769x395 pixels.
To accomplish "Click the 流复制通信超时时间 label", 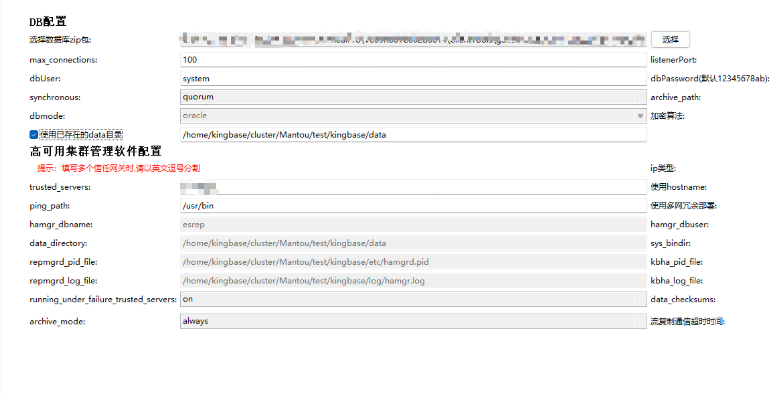I will (688, 321).
